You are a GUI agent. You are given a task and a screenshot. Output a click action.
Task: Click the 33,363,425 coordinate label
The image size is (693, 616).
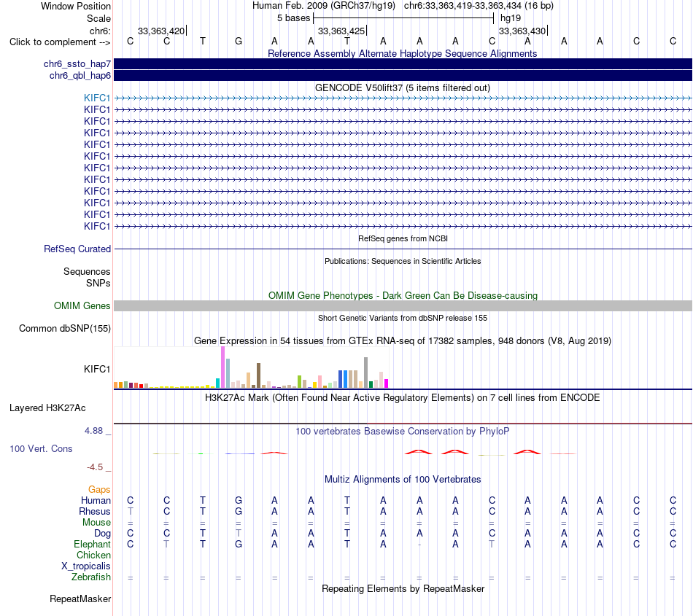tap(341, 31)
